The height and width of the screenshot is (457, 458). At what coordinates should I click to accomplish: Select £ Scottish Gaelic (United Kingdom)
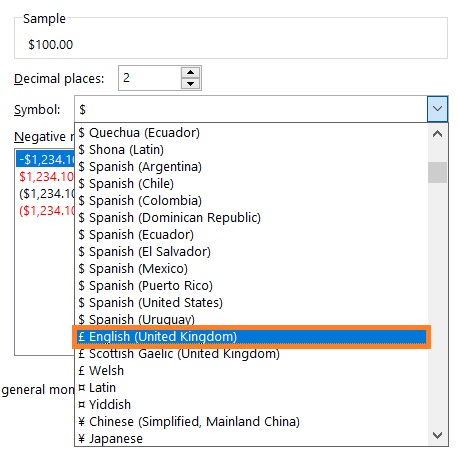251,354
